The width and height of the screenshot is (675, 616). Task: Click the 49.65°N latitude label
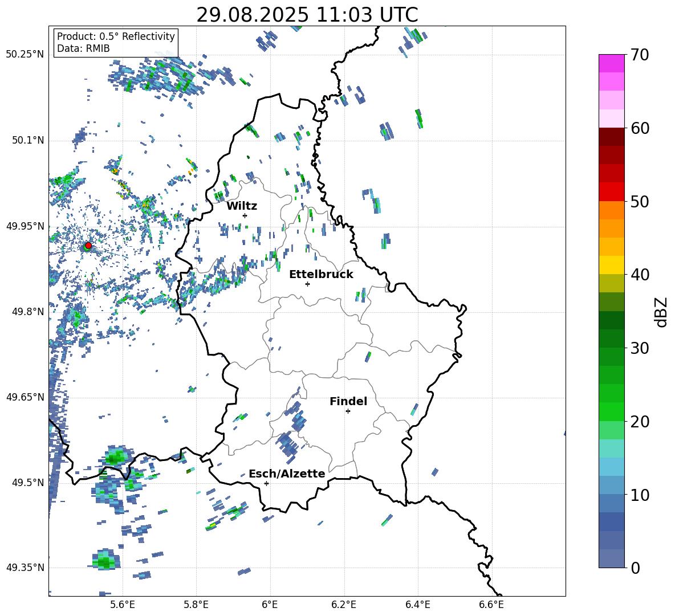coord(25,397)
